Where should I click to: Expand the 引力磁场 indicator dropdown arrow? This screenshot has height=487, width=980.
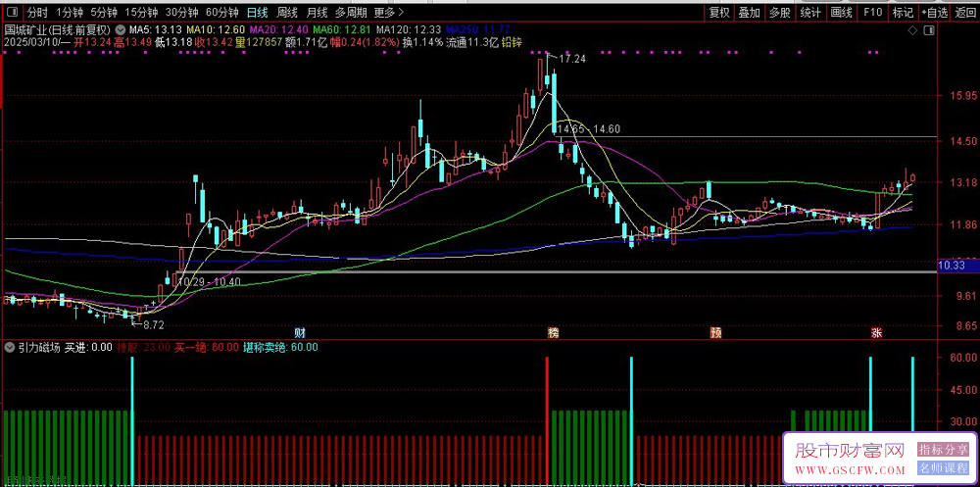click(x=10, y=347)
